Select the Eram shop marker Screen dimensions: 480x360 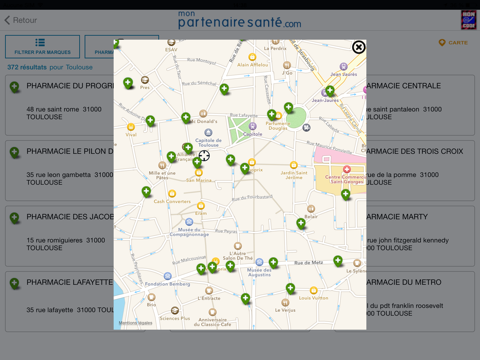(201, 206)
